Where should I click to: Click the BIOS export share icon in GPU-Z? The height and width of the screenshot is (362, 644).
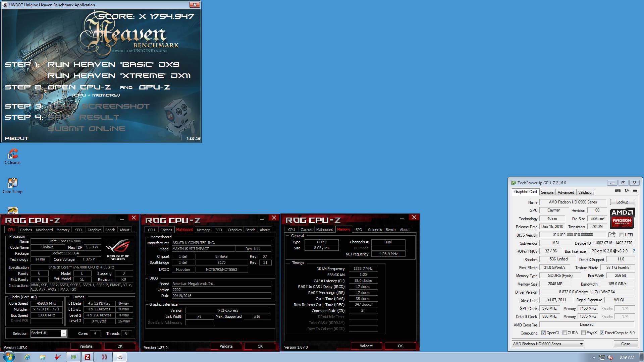[612, 235]
